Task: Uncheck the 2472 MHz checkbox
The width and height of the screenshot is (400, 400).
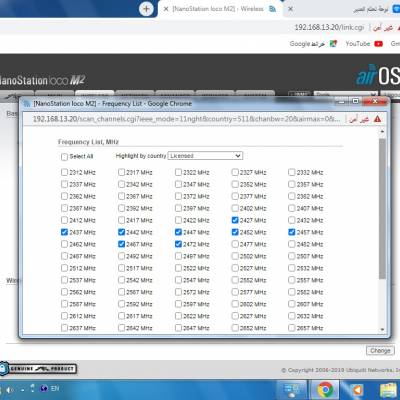Action: [178, 244]
